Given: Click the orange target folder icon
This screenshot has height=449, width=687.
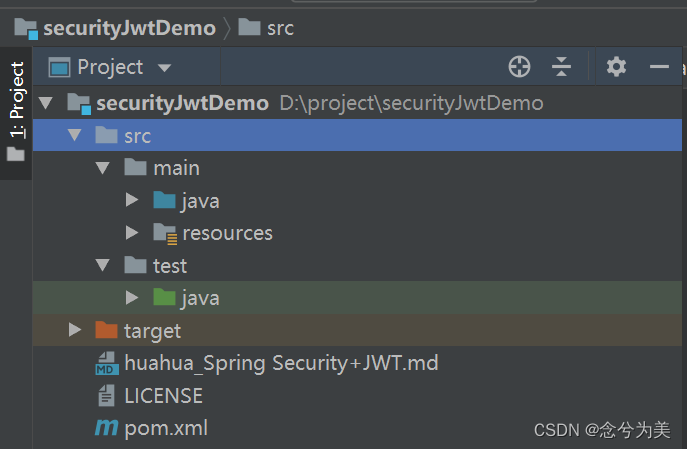Looking at the screenshot, I should click(106, 330).
